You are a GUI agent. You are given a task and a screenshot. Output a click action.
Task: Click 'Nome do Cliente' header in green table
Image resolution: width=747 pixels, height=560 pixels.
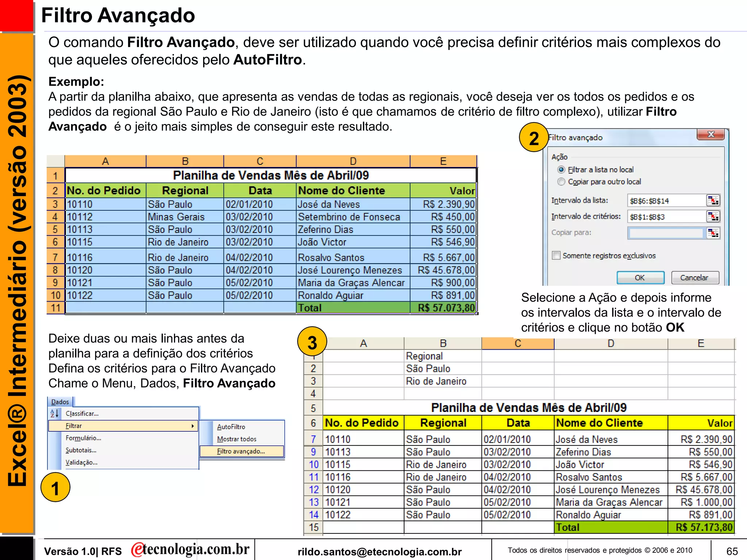(x=353, y=190)
